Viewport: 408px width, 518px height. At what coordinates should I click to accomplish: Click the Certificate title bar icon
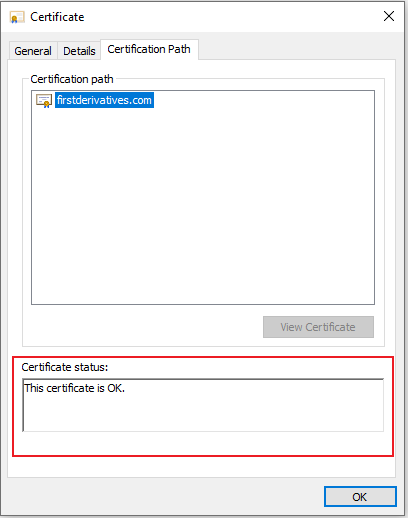(x=17, y=17)
